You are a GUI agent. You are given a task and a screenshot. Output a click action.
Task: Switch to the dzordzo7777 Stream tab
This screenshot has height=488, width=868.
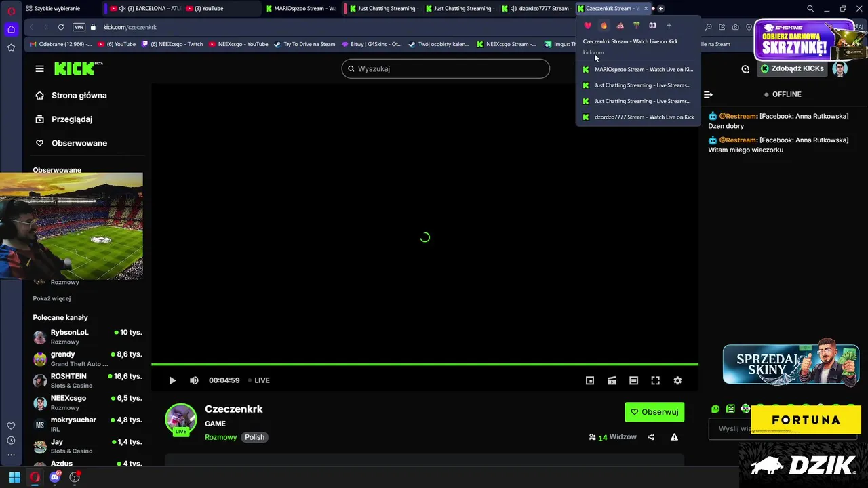click(x=536, y=8)
